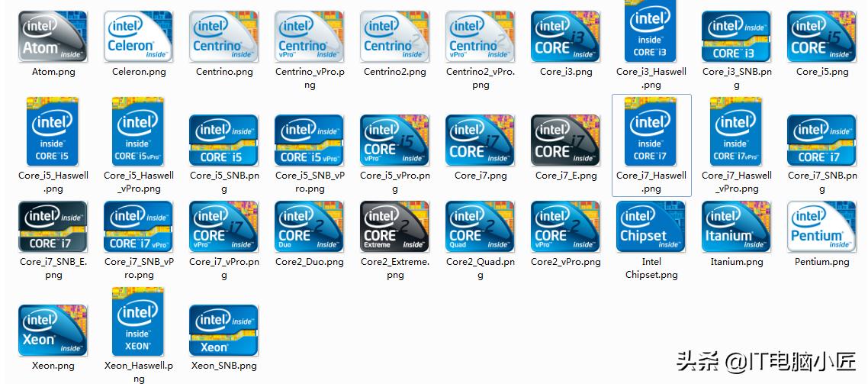868x384 pixels.
Task: Choose the Core_i5_SNB.png icon
Action: pyautogui.click(x=223, y=140)
